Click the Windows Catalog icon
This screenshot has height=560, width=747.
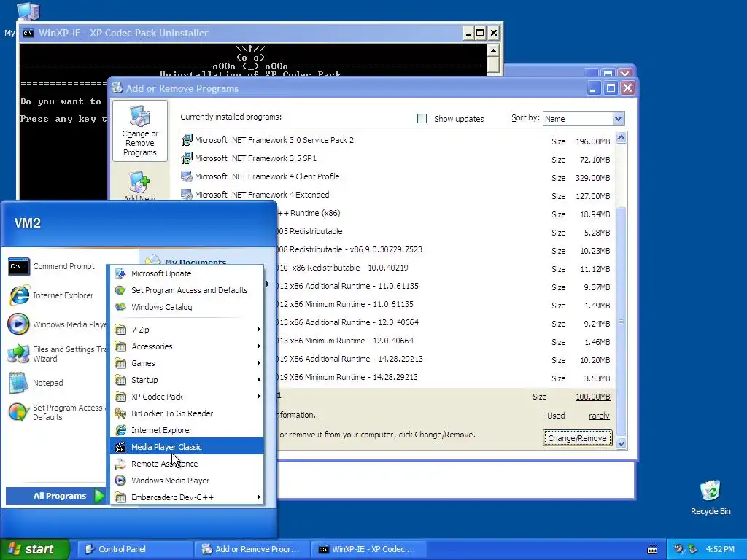point(120,307)
